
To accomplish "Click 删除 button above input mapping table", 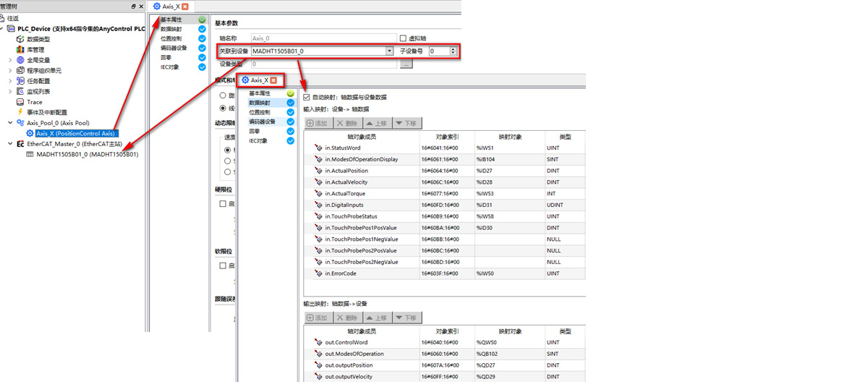I will (348, 124).
